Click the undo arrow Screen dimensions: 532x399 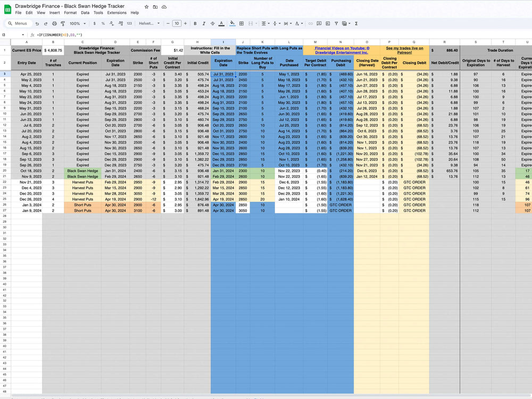point(37,24)
